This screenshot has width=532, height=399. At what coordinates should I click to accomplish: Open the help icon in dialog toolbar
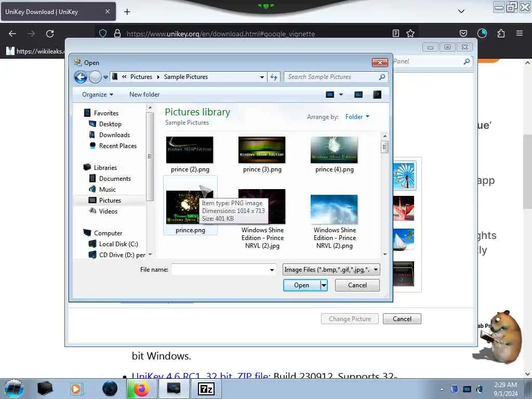tap(377, 95)
